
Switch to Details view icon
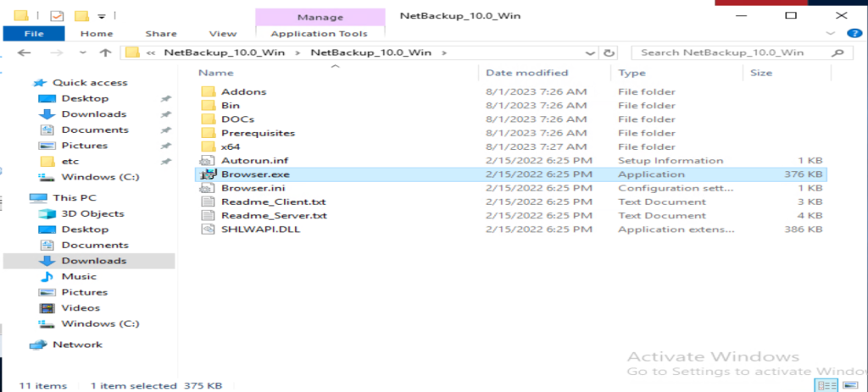point(827,385)
